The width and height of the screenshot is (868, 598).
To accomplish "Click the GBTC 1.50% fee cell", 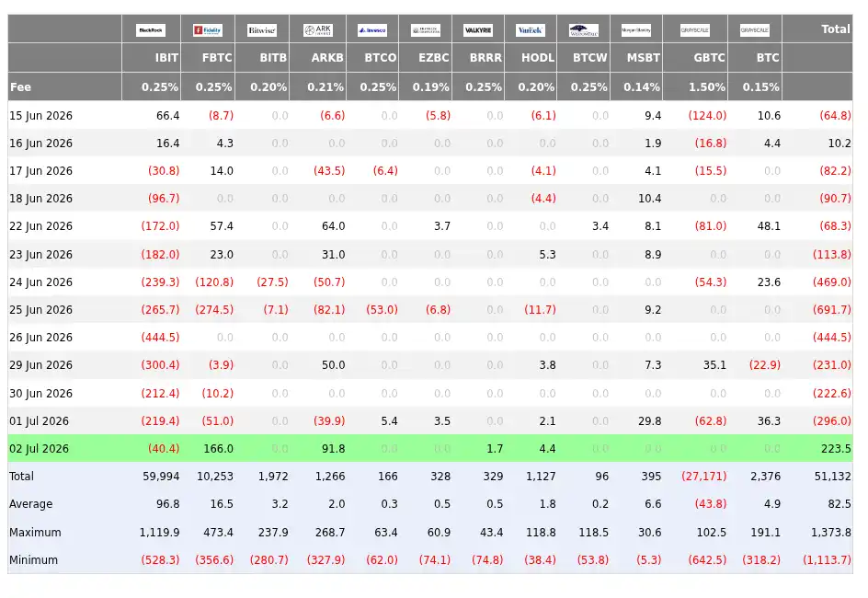I will pos(706,86).
